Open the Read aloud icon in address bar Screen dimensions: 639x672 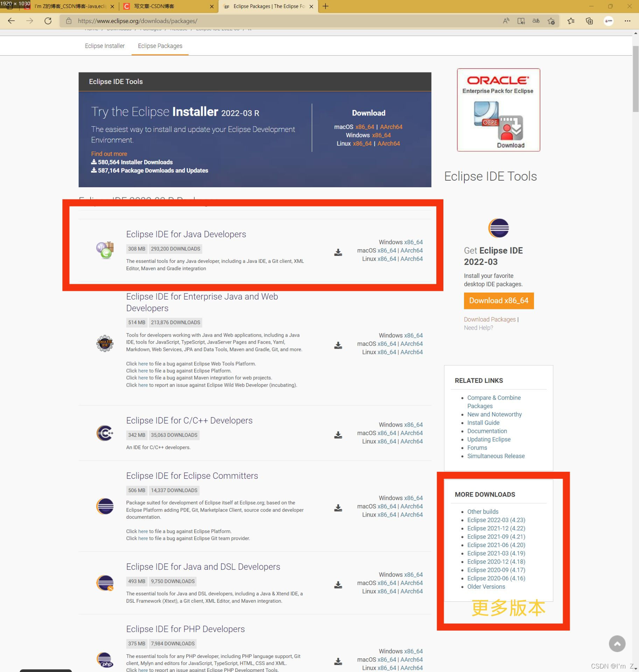pyautogui.click(x=506, y=21)
